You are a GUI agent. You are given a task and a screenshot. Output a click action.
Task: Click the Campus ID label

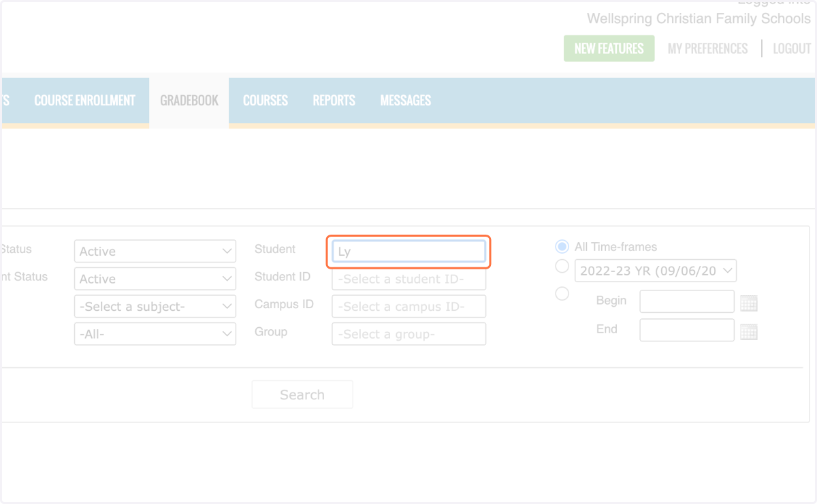tap(284, 304)
